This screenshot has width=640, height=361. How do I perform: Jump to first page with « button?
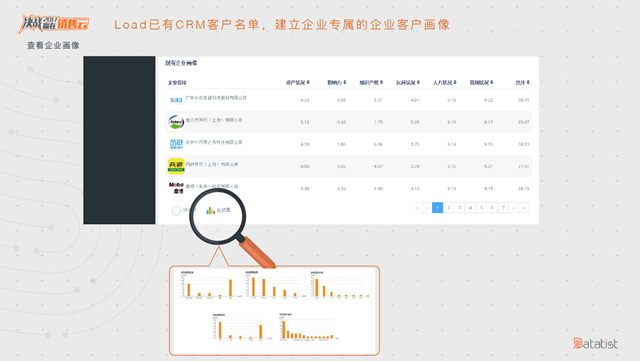[x=417, y=207]
